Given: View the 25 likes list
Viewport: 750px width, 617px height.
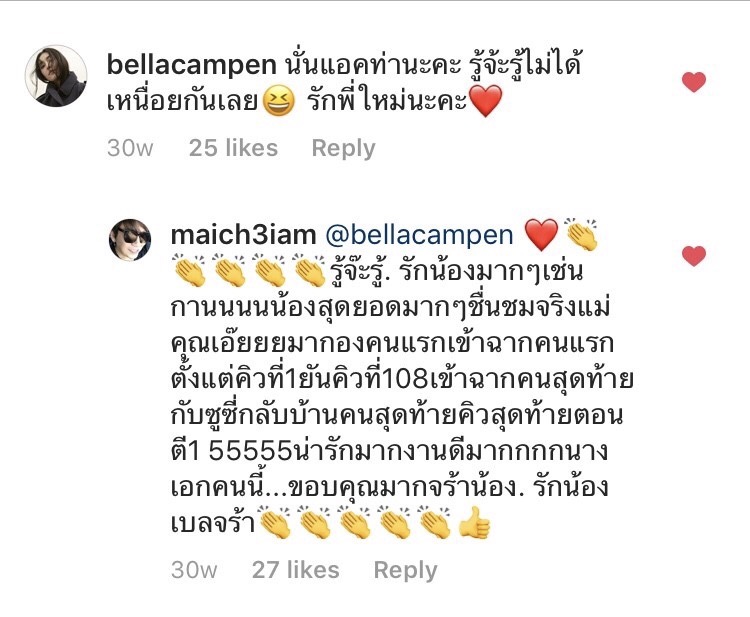Looking at the screenshot, I should click(233, 148).
